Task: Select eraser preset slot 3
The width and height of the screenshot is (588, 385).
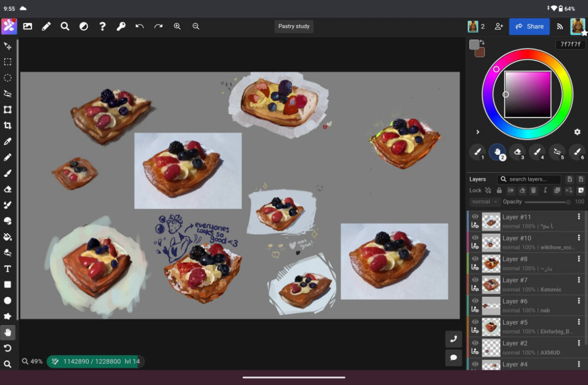Action: tap(518, 152)
